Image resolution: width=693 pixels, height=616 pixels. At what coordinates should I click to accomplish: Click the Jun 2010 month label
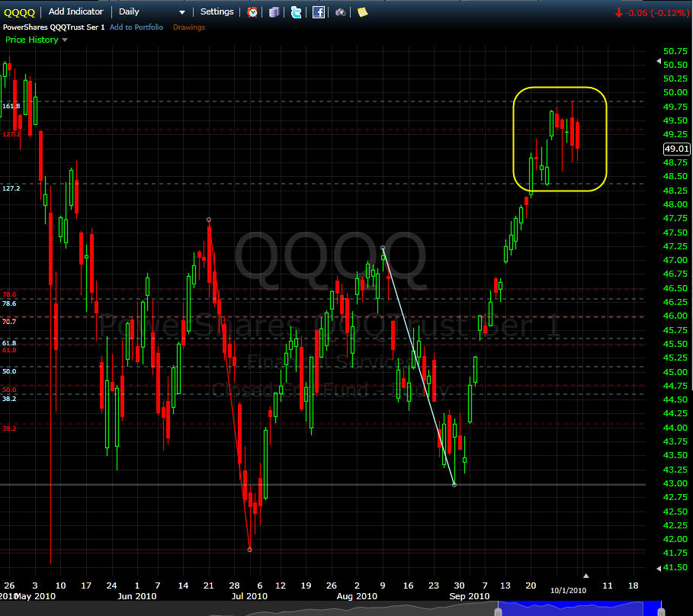137,596
